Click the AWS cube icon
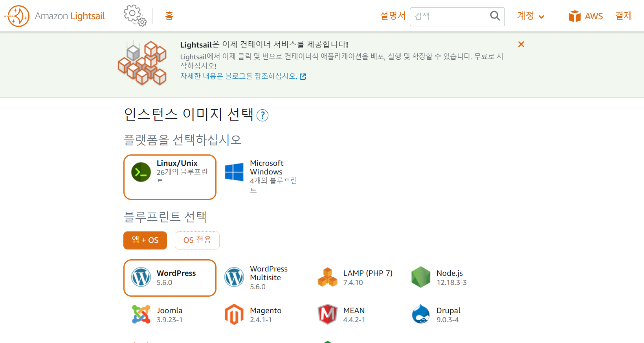644x343 pixels. pyautogui.click(x=574, y=16)
